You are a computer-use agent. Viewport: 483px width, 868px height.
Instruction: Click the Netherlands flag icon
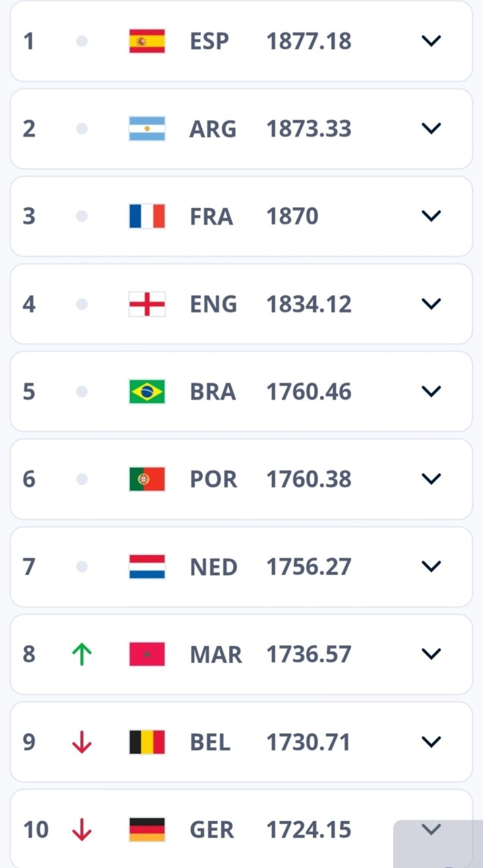[x=147, y=567]
